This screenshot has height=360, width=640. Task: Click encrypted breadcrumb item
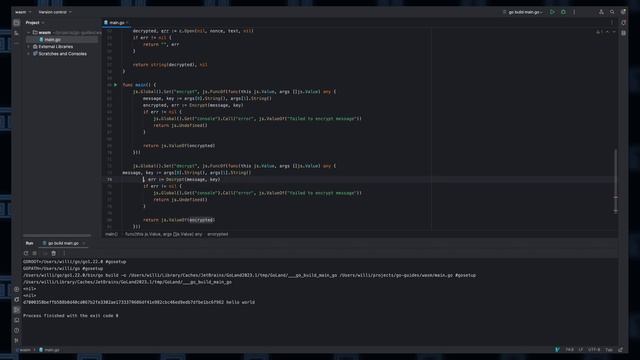tap(218, 234)
